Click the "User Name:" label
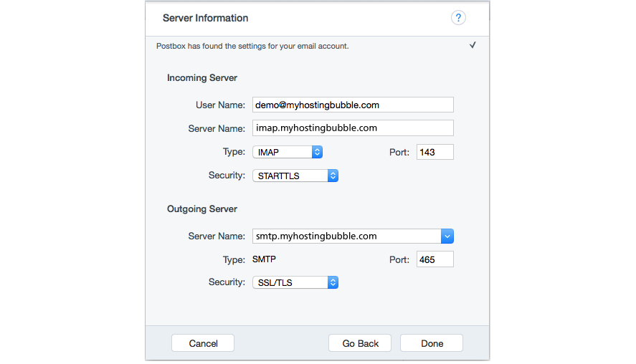Viewport: 636px width, 364px height. point(220,105)
